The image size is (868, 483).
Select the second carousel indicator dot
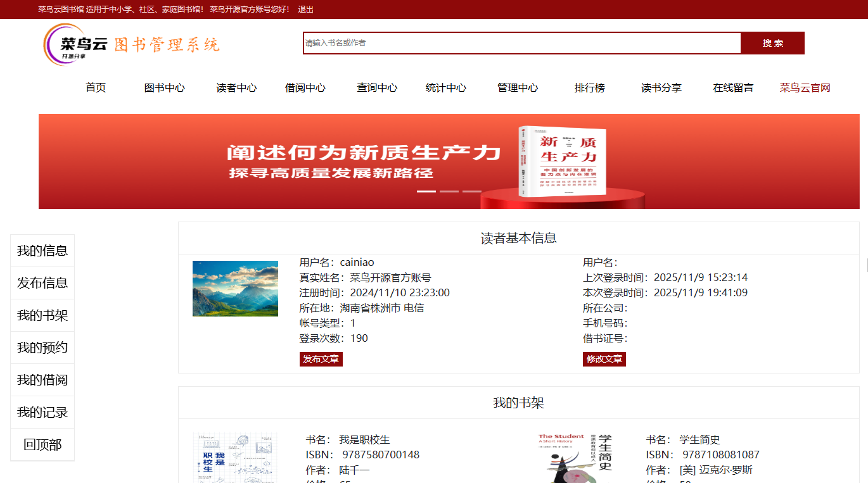(x=449, y=190)
